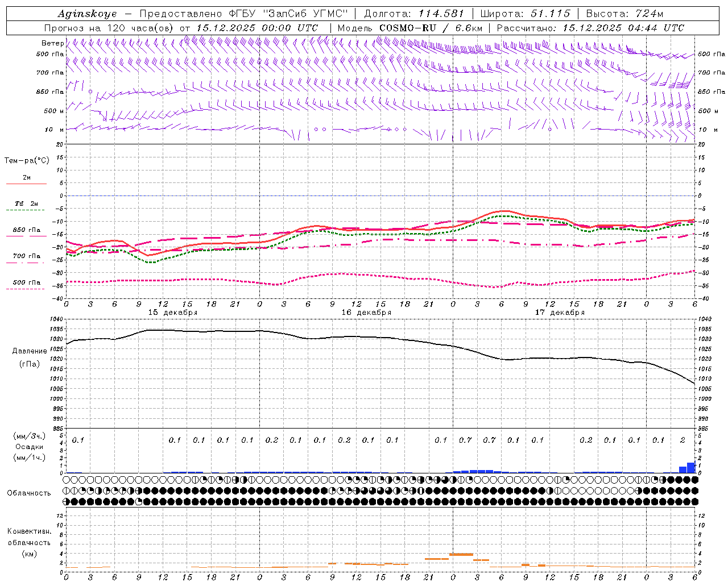Click the "Осадки" precipitation label
This screenshot has width=728, height=582.
28,447
